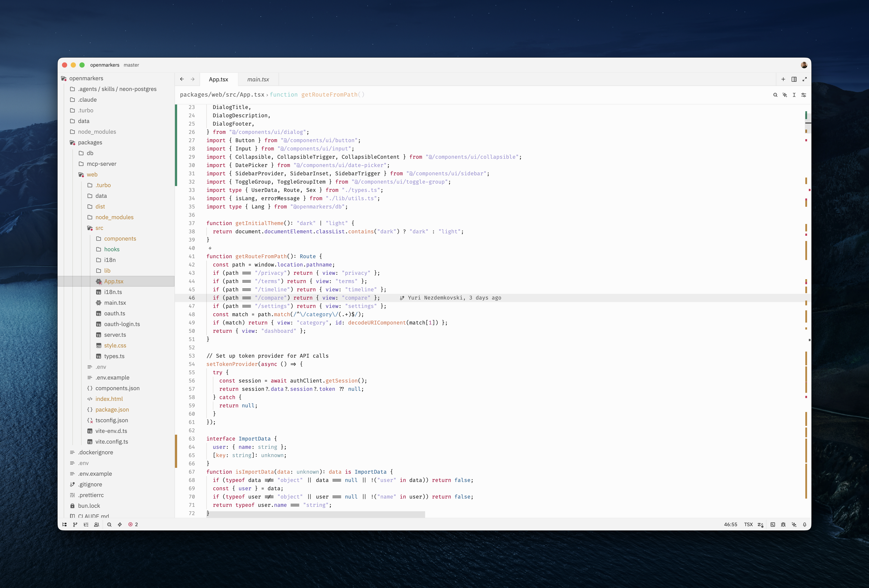Viewport: 869px width, 588px height.
Task: Toggle the project panel icon in status bar
Action: point(64,525)
